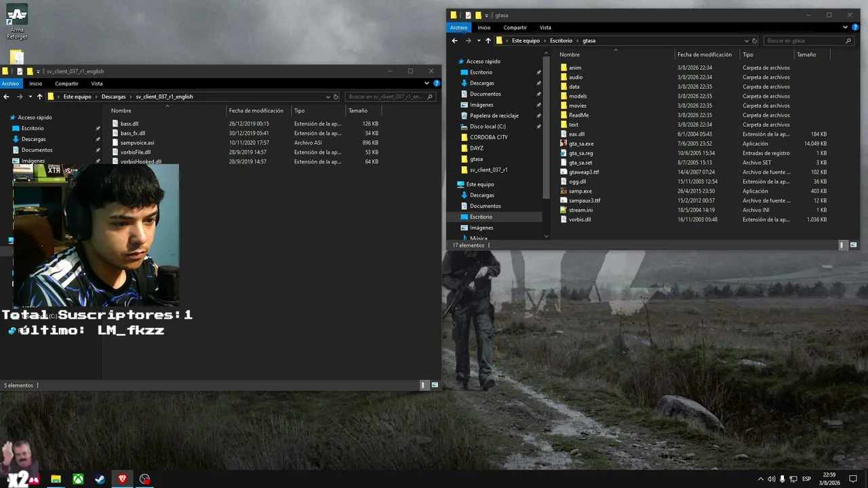Open the Arma Reforger desktop shortcut

point(18,20)
